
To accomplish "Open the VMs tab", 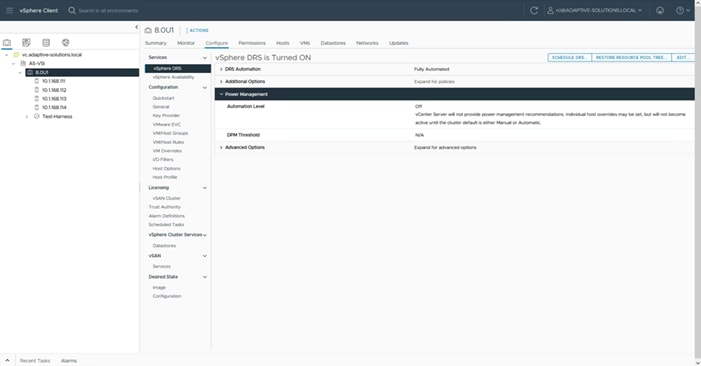I will point(305,43).
